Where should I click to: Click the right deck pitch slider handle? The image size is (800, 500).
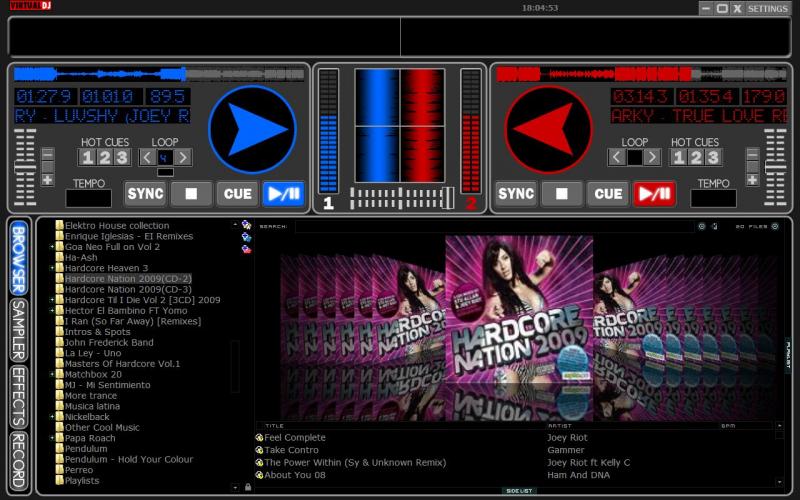pos(775,166)
